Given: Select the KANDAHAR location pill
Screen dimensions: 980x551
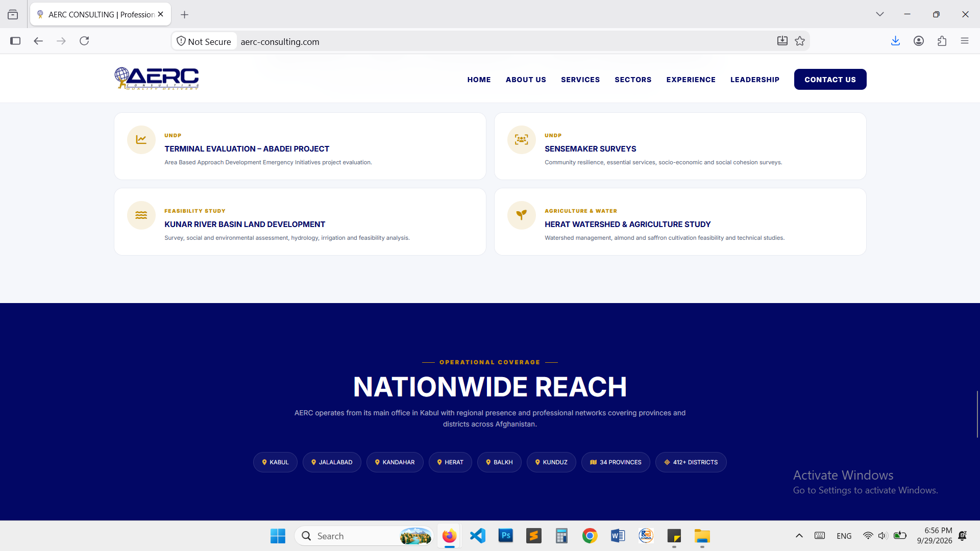Looking at the screenshot, I should [x=395, y=462].
